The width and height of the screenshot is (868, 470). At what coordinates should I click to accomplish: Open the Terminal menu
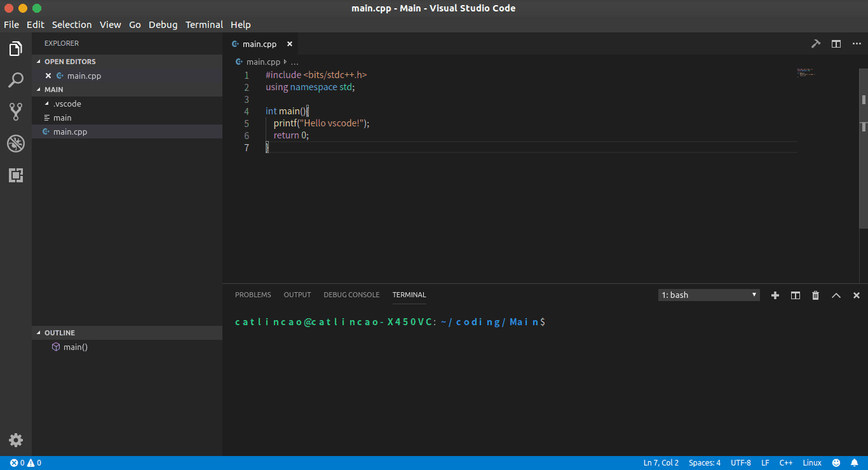pyautogui.click(x=204, y=24)
